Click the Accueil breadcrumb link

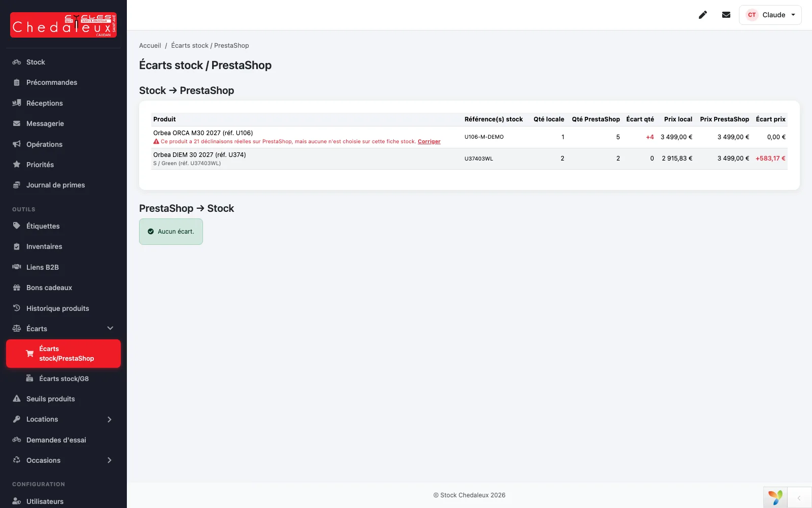pyautogui.click(x=150, y=46)
